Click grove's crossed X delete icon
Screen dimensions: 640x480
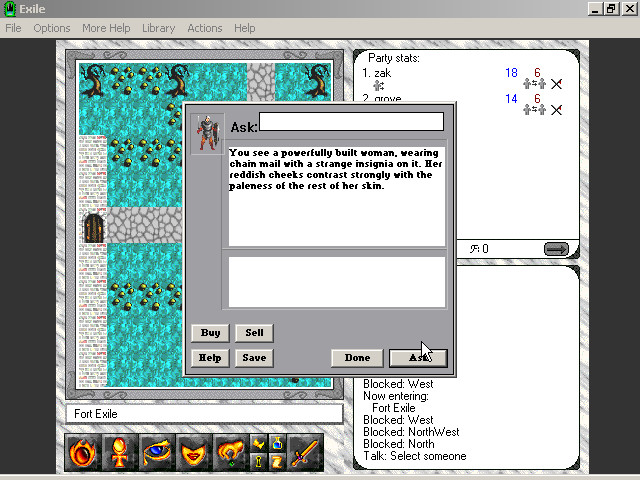pyautogui.click(x=556, y=110)
